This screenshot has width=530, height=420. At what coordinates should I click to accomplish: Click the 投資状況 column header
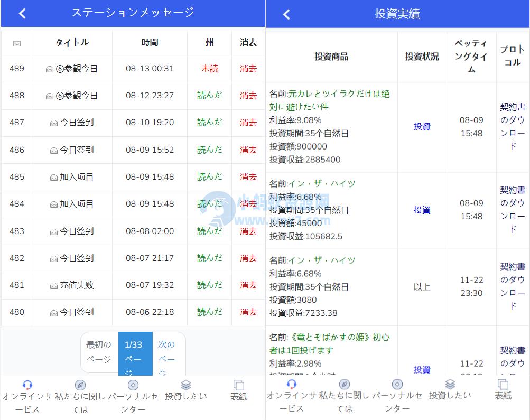click(422, 57)
